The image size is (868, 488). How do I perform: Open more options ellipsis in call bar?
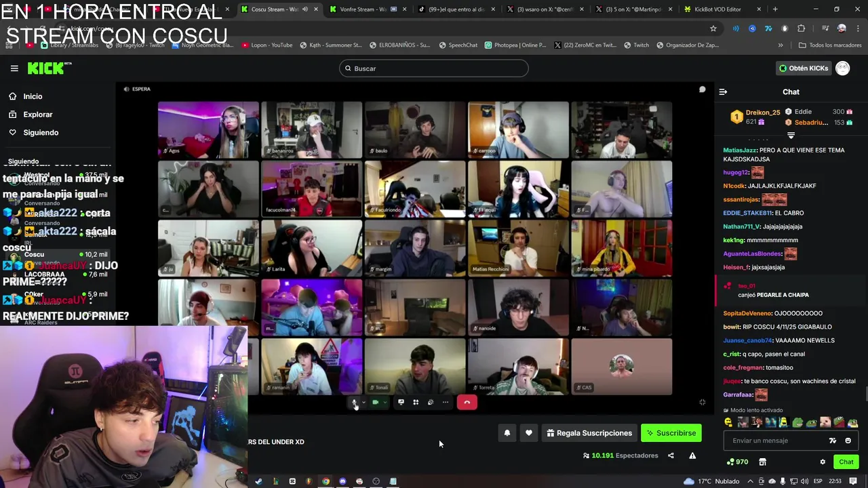(x=446, y=402)
